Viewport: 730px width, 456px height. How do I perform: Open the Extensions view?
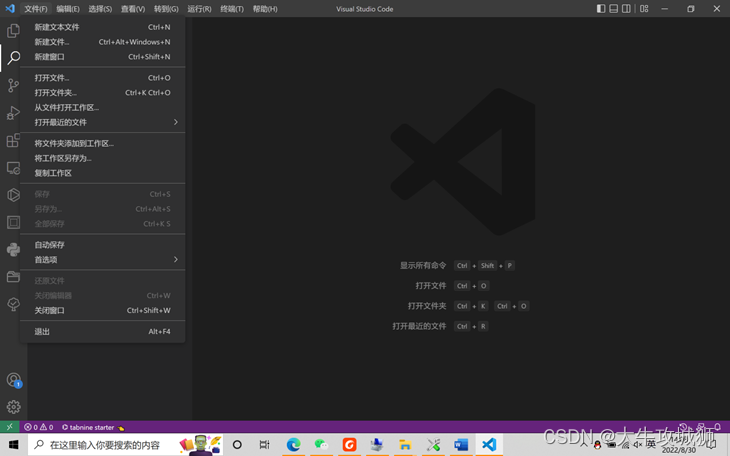point(13,140)
